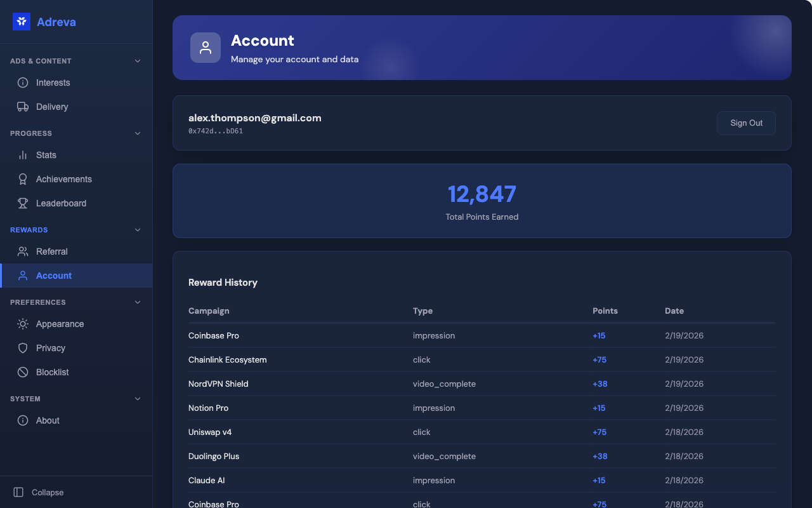The width and height of the screenshot is (812, 508).
Task: Select the Leaderboard trophy icon
Action: click(23, 203)
